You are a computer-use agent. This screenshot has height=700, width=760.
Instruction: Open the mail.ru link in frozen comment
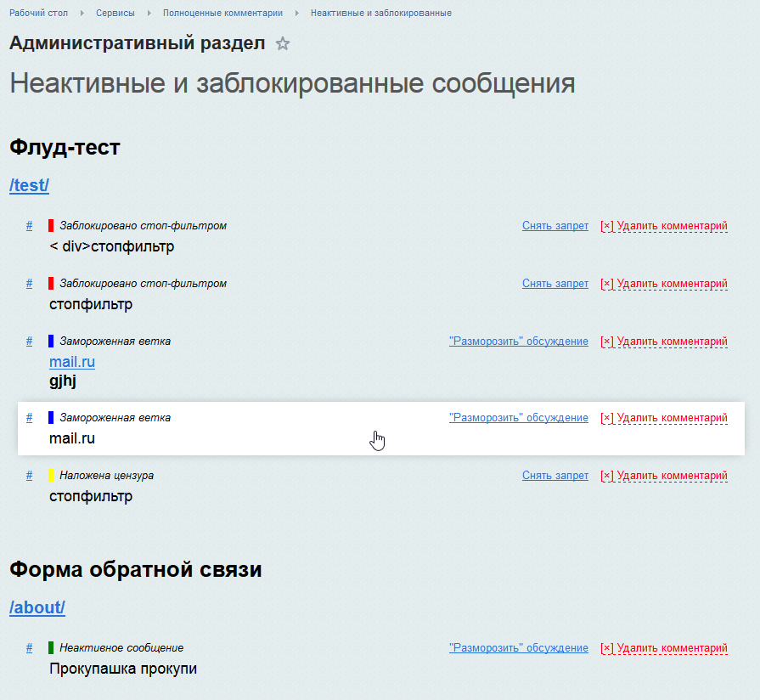coord(72,362)
